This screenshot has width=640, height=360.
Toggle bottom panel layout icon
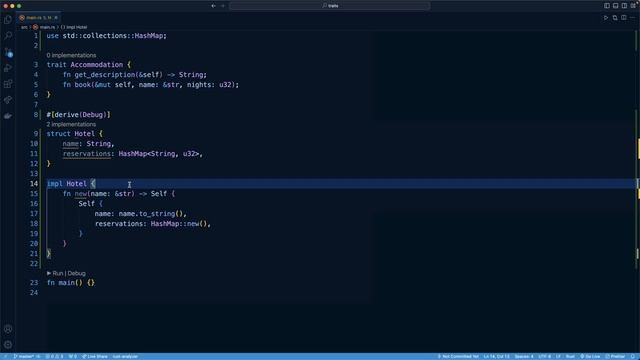pyautogui.click(x=616, y=6)
